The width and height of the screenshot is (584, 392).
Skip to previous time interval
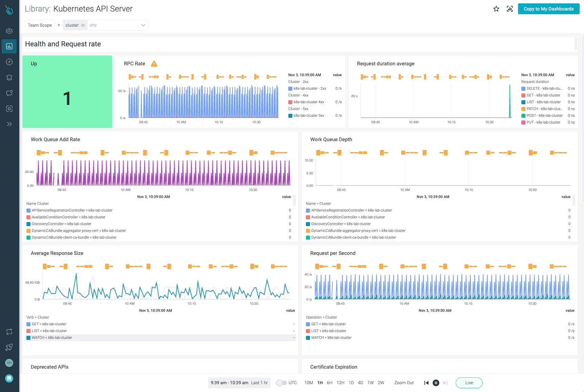click(426, 383)
